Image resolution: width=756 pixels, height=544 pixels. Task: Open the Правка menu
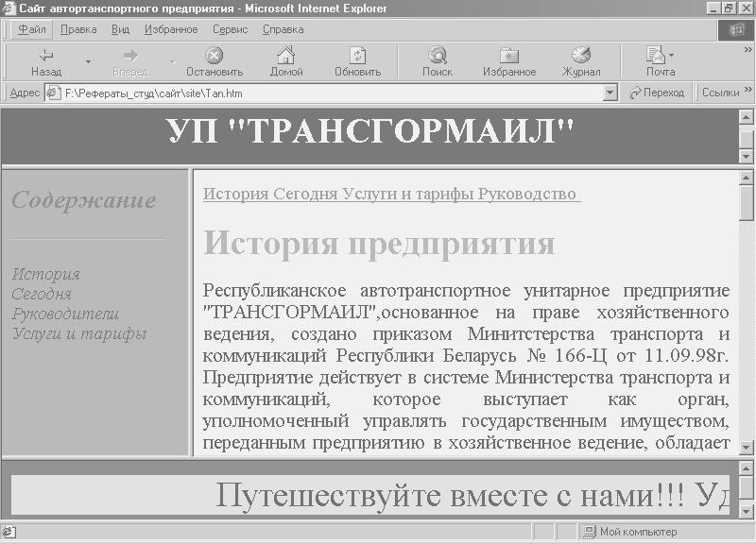(x=78, y=29)
